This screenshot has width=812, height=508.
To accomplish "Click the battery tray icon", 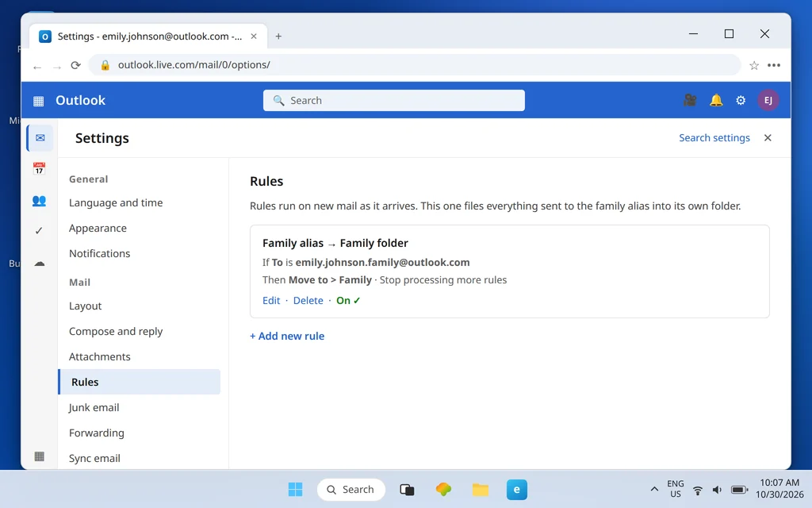I will click(x=739, y=490).
